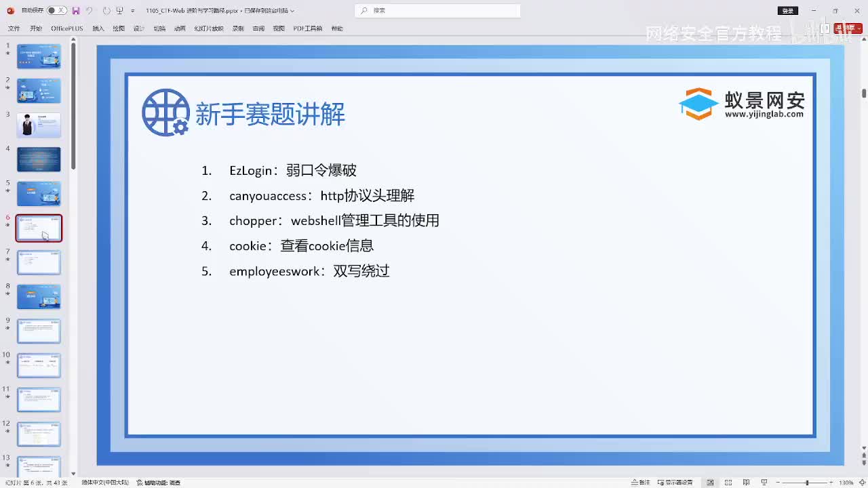This screenshot has width=868, height=488.
Task: Select slide 4 dark blue thumbnail
Action: (39, 159)
